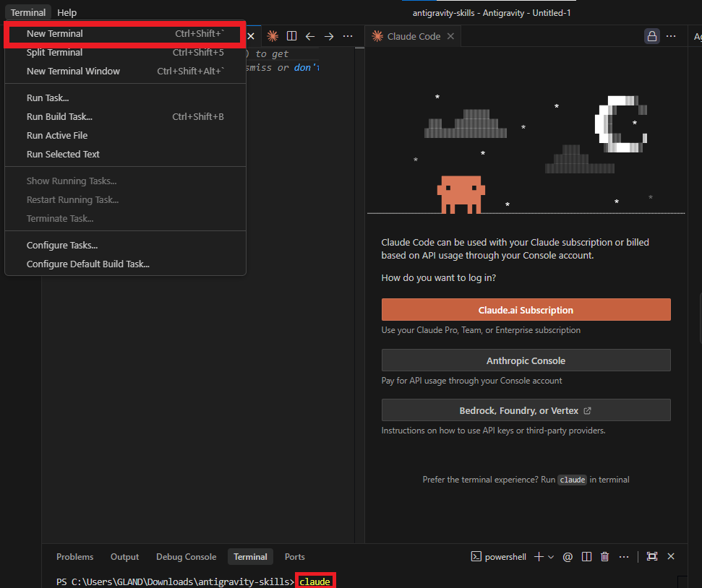The image size is (702, 588).
Task: Select New Terminal Window entry
Action: (x=125, y=71)
